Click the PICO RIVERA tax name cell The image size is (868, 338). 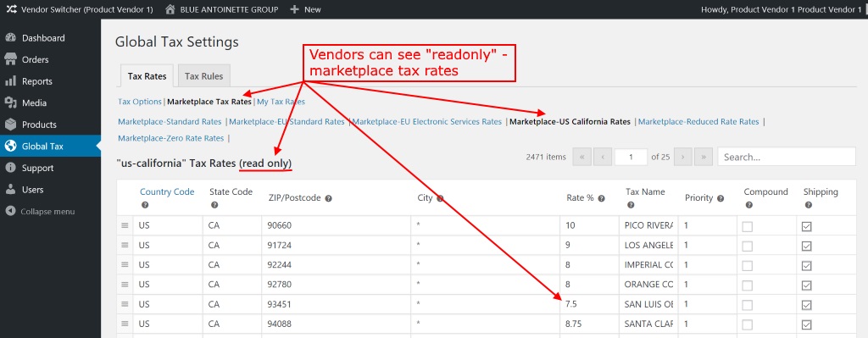pyautogui.click(x=648, y=225)
